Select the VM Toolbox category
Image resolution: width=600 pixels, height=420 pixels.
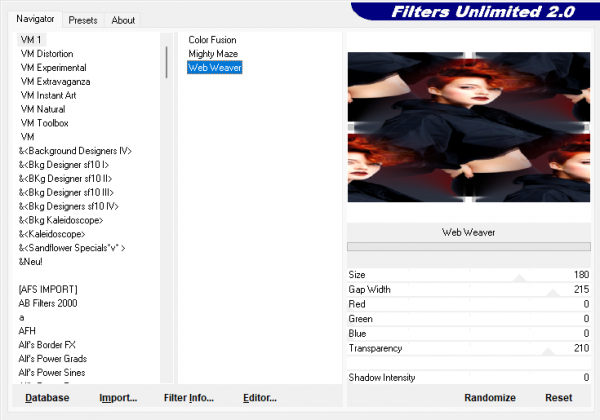[44, 123]
